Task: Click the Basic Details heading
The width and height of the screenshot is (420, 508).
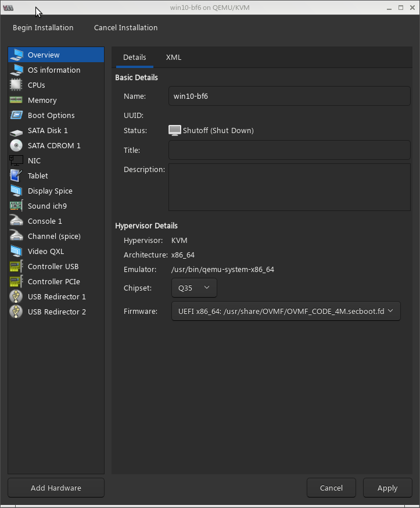Action: point(137,77)
